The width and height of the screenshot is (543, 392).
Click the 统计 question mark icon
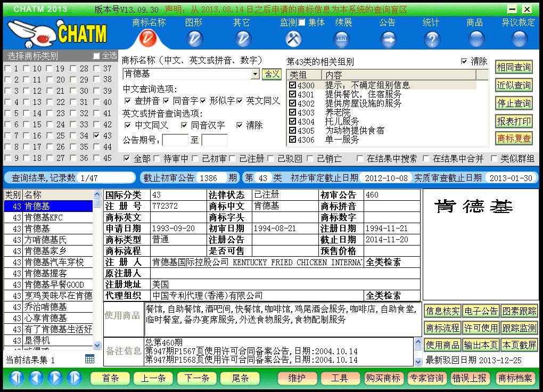pyautogui.click(x=432, y=39)
